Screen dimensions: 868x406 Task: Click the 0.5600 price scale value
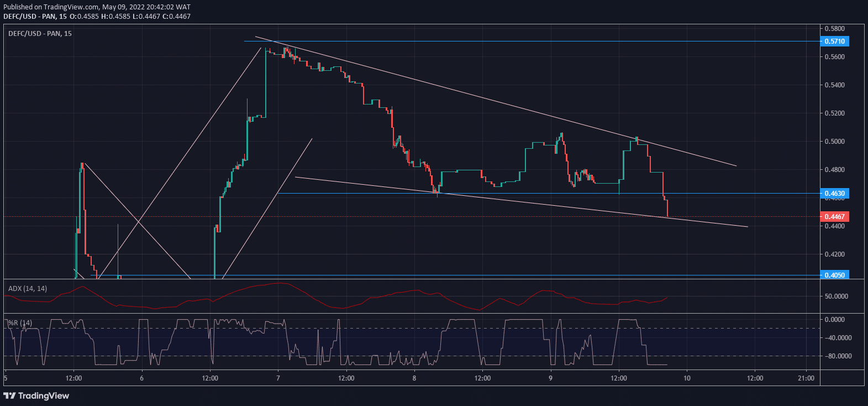click(x=834, y=57)
